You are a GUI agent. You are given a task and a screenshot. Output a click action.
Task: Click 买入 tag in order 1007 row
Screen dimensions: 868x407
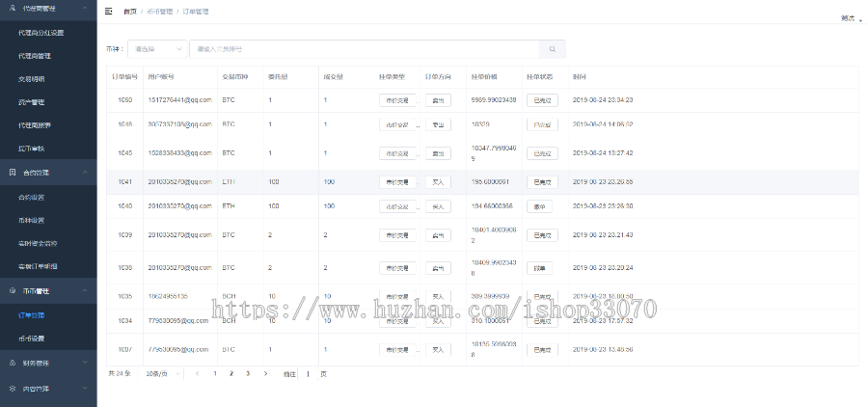(x=438, y=350)
